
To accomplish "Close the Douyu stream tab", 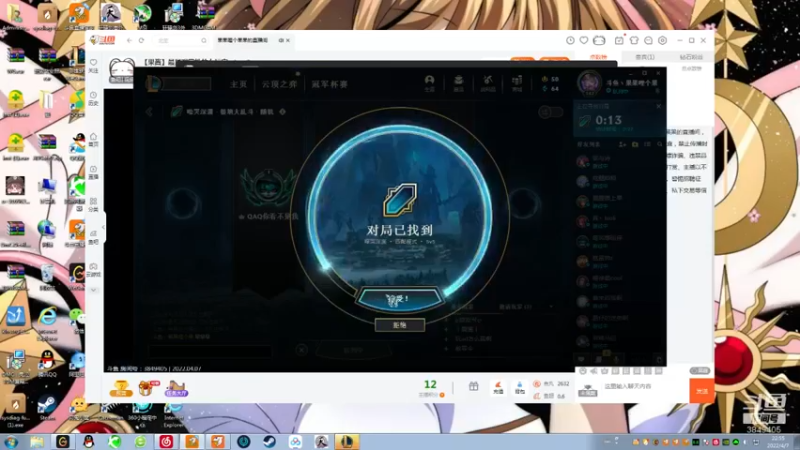I will (x=288, y=40).
